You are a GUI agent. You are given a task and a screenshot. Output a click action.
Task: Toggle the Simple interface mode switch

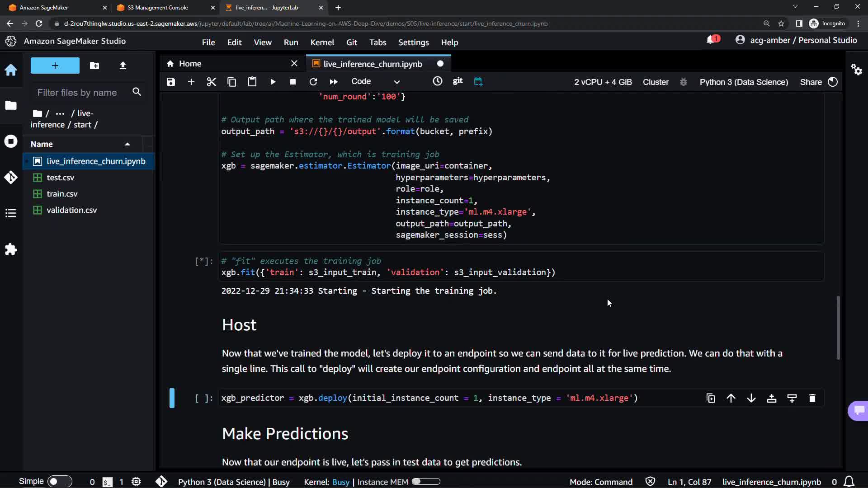[60, 482]
